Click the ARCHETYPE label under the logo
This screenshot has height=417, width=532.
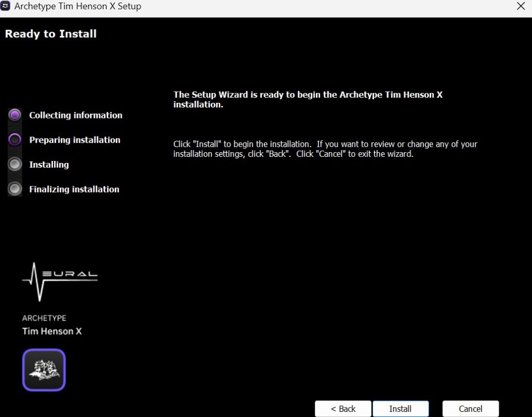[x=44, y=318]
